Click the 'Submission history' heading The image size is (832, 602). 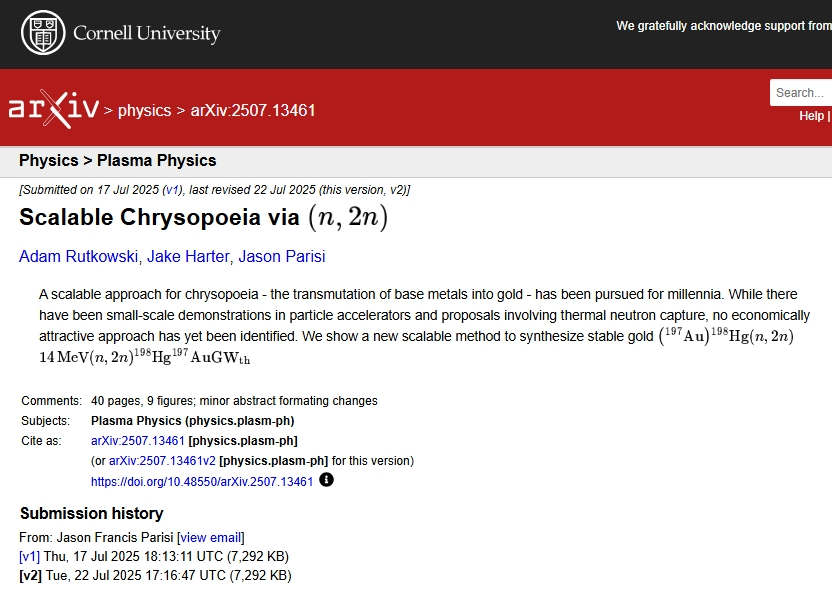(x=92, y=513)
